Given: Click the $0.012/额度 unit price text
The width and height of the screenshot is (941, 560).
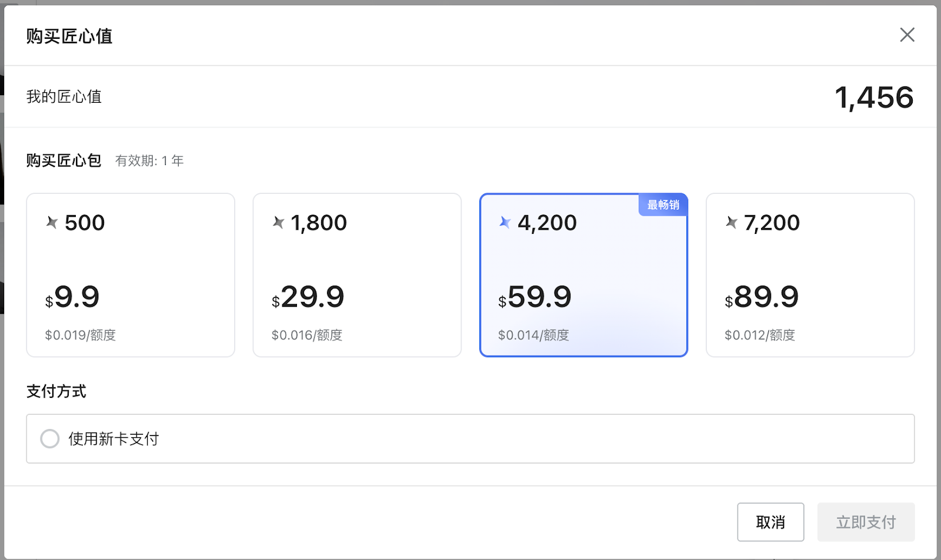Looking at the screenshot, I should (x=760, y=335).
